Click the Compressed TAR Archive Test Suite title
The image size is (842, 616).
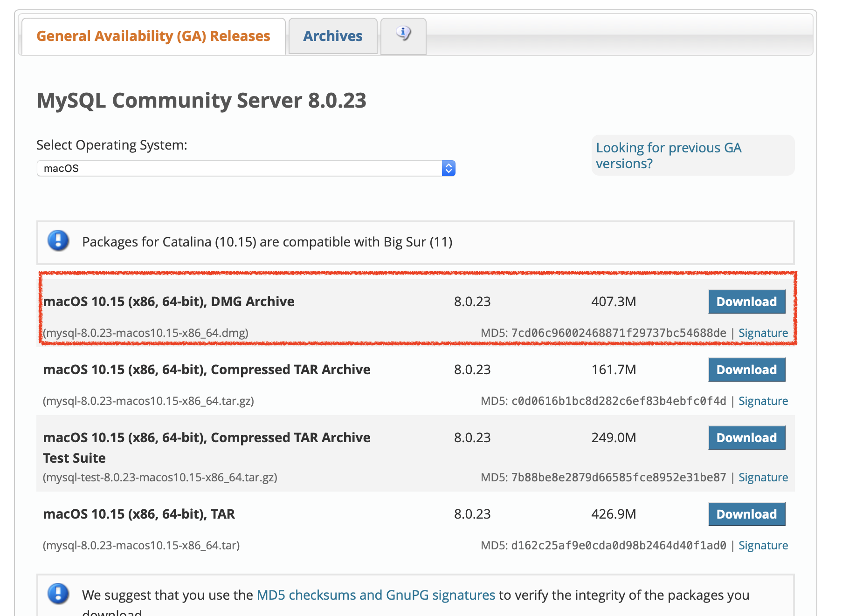[207, 448]
